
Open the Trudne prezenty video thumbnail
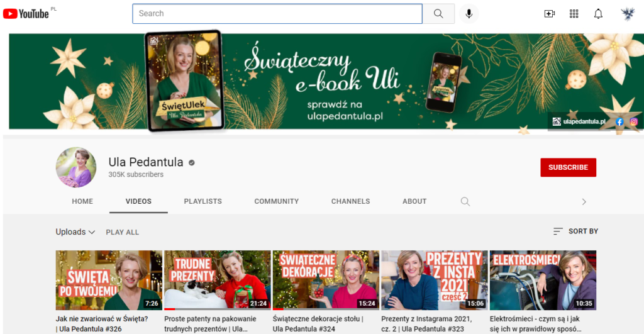pos(217,280)
